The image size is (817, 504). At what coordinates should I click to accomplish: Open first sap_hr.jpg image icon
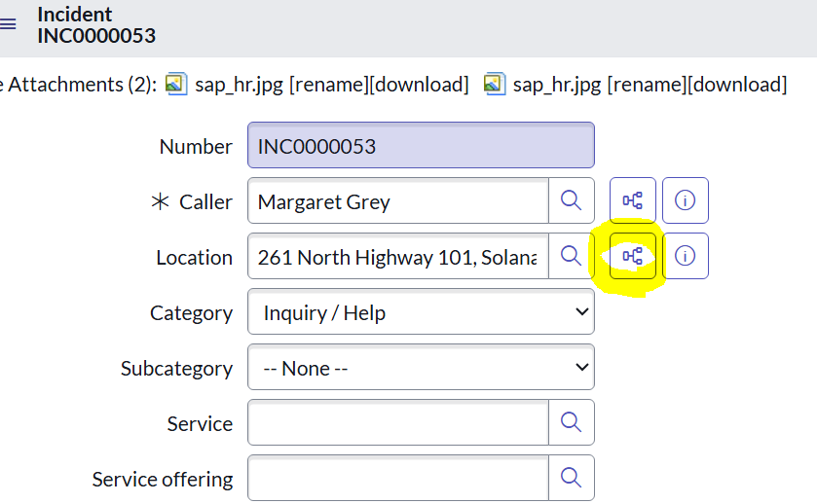tap(176, 85)
